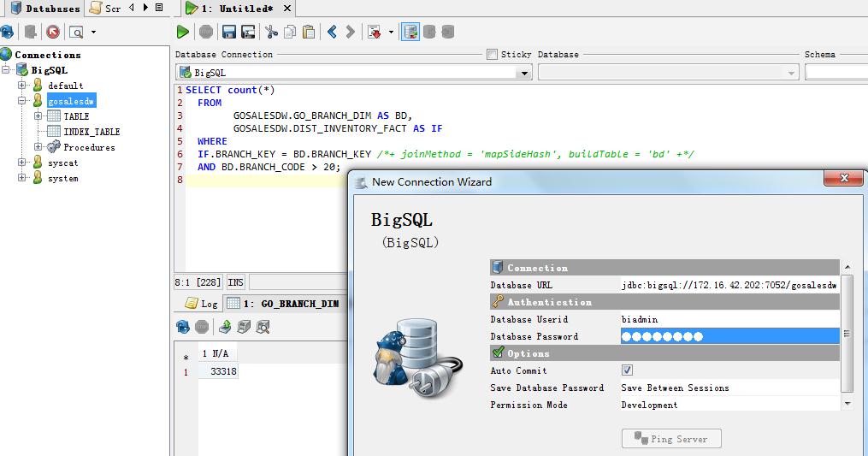Click the red circular arrow icon in the Databases toolbar
This screenshot has width=868, height=456.
tap(53, 33)
